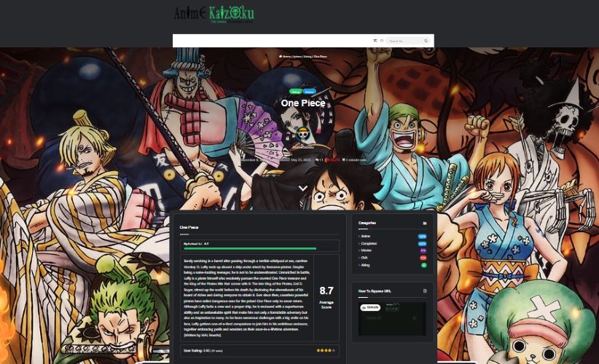Click the random article shuffle icon
The image size is (599, 364).
[375, 41]
